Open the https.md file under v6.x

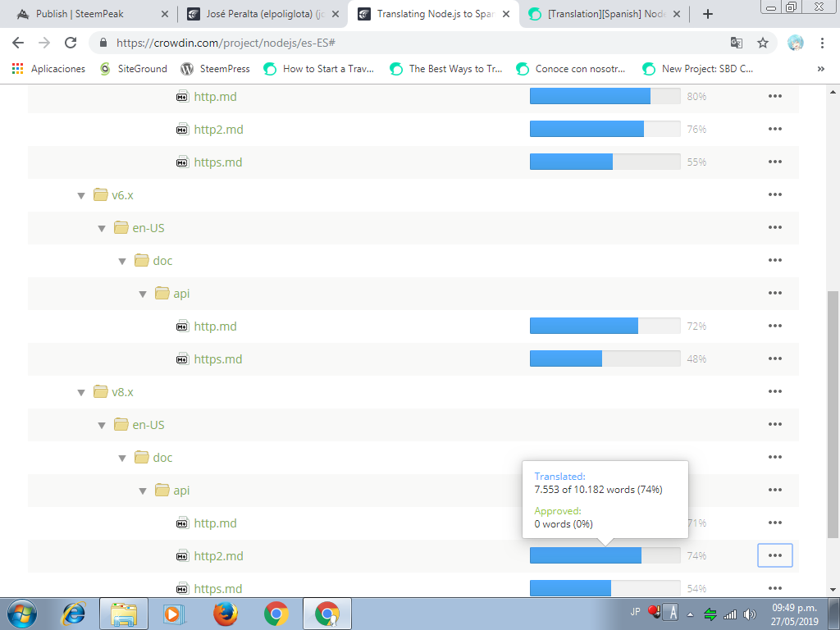[x=217, y=358]
